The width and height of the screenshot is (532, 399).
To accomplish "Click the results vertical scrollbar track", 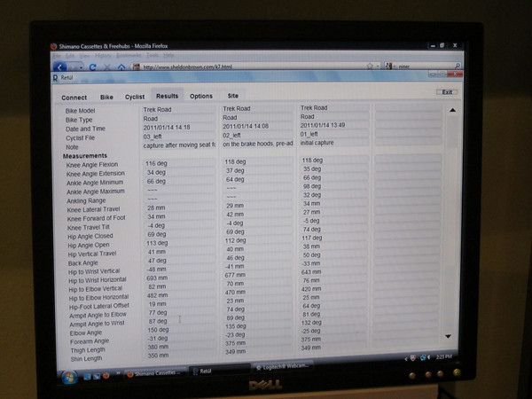I will click(450, 223).
